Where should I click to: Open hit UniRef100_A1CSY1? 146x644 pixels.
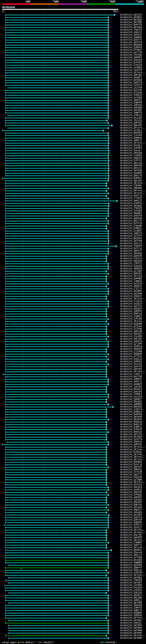(x=131, y=306)
